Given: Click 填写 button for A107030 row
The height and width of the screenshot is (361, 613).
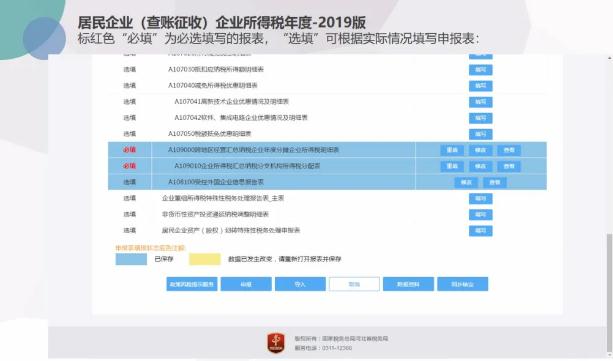Looking at the screenshot, I should (x=480, y=70).
